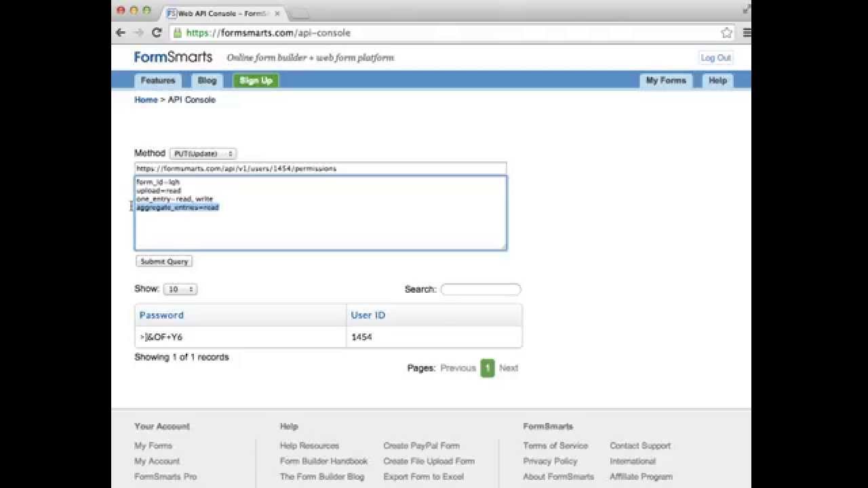This screenshot has height=488, width=868.
Task: Click the FormSmarts logo
Action: click(x=173, y=57)
